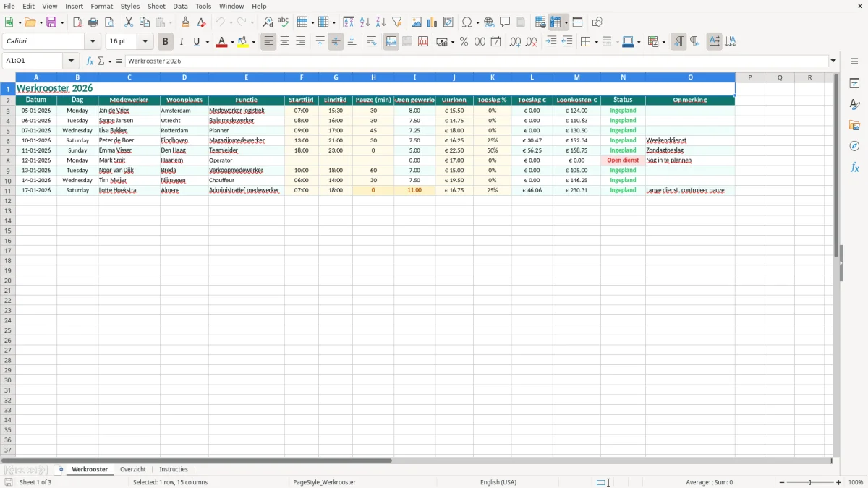The height and width of the screenshot is (488, 868).
Task: Open the Font Size dropdown
Action: point(145,42)
